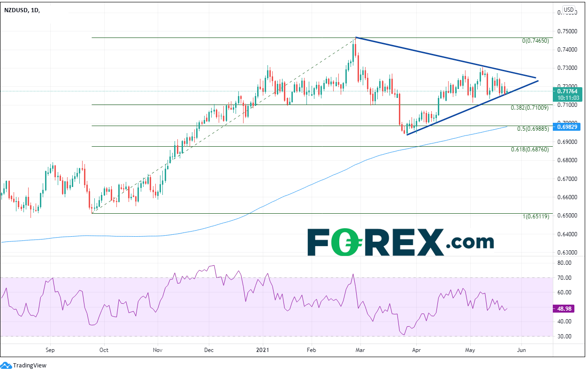Click the Sep label on the time axis
The width and height of the screenshot is (588, 374).
point(51,350)
